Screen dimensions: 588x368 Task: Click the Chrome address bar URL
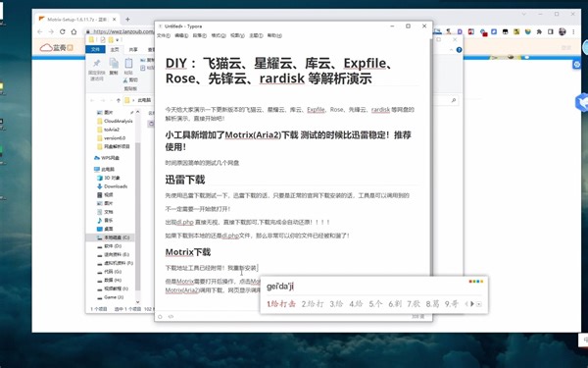pyautogui.click(x=123, y=32)
